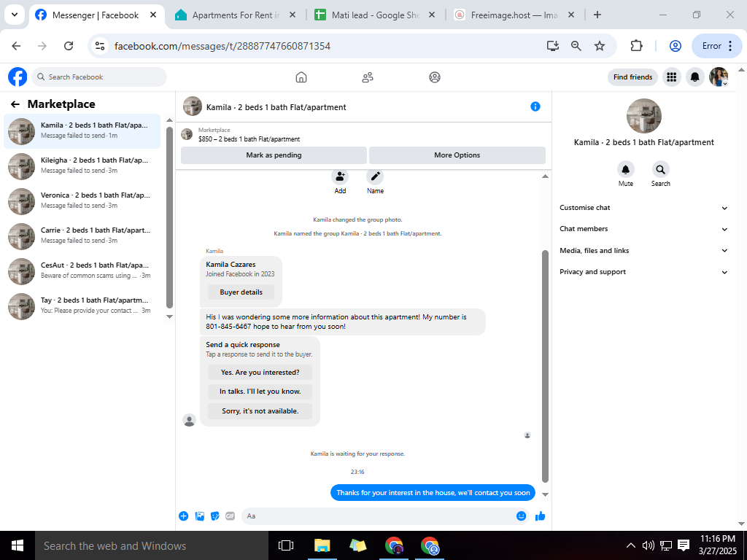Click the Search Facebook field
747x560 pixels.
coord(99,77)
